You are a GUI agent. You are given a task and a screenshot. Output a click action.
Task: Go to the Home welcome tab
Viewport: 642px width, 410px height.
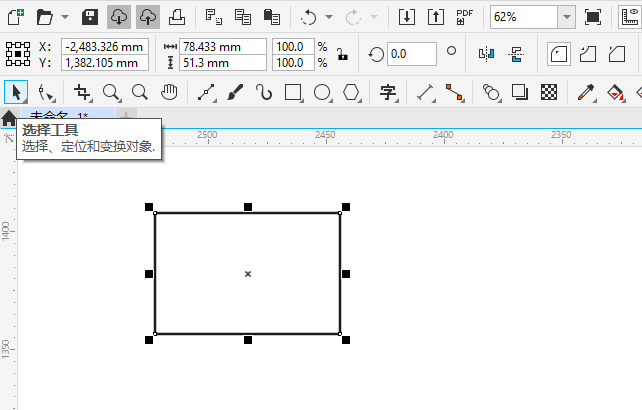pyautogui.click(x=9, y=118)
